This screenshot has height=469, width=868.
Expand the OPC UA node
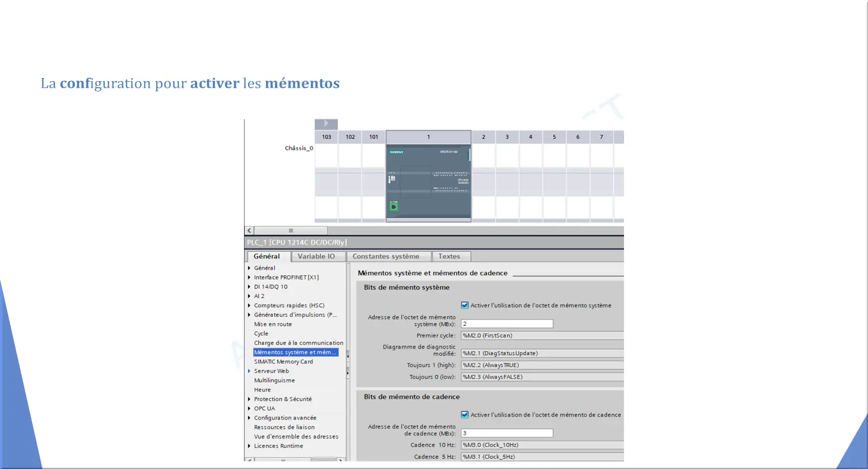tap(249, 408)
